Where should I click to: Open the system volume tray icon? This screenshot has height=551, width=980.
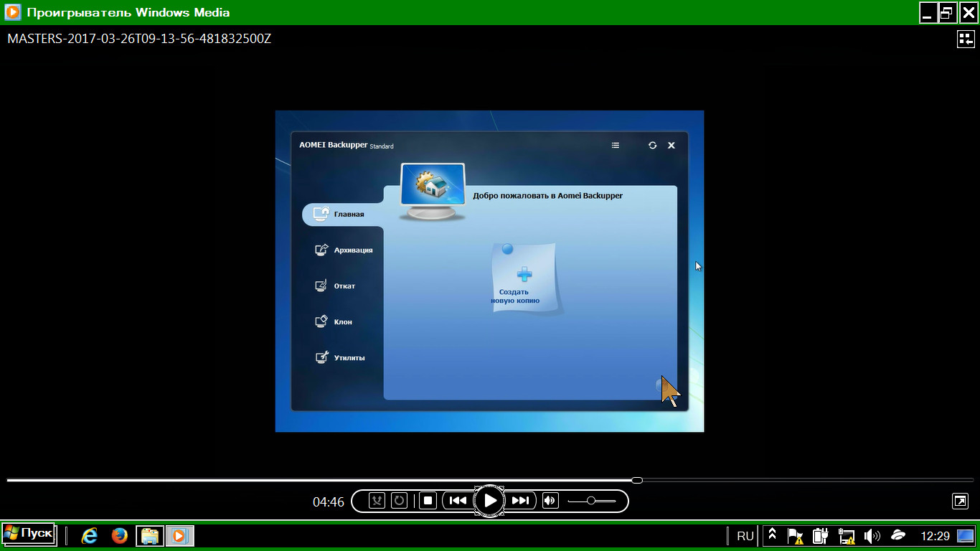872,536
